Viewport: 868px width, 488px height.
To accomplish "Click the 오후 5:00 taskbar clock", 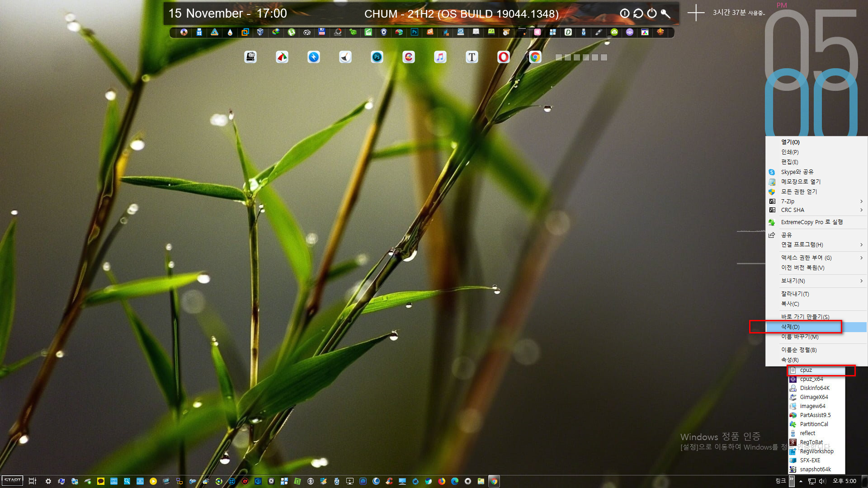I will [x=844, y=481].
